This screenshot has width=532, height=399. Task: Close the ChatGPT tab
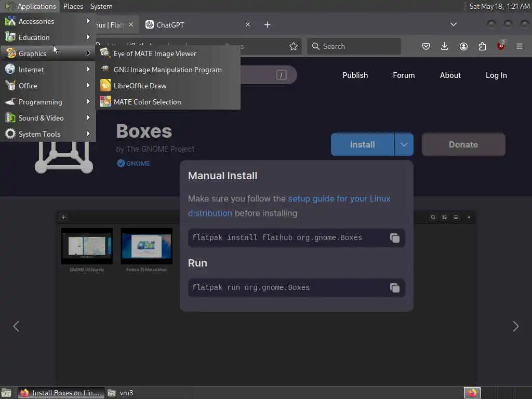(x=248, y=24)
